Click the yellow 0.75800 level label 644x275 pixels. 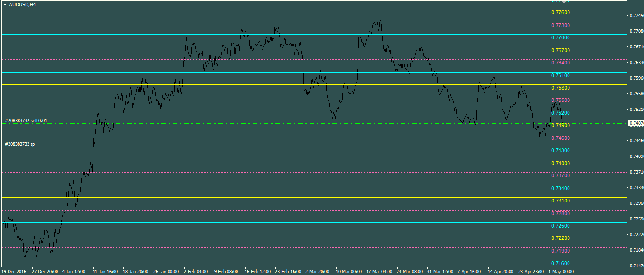click(560, 88)
